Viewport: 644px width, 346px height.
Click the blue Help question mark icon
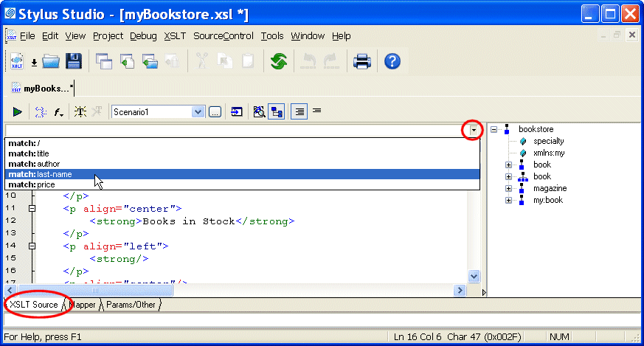(392, 61)
